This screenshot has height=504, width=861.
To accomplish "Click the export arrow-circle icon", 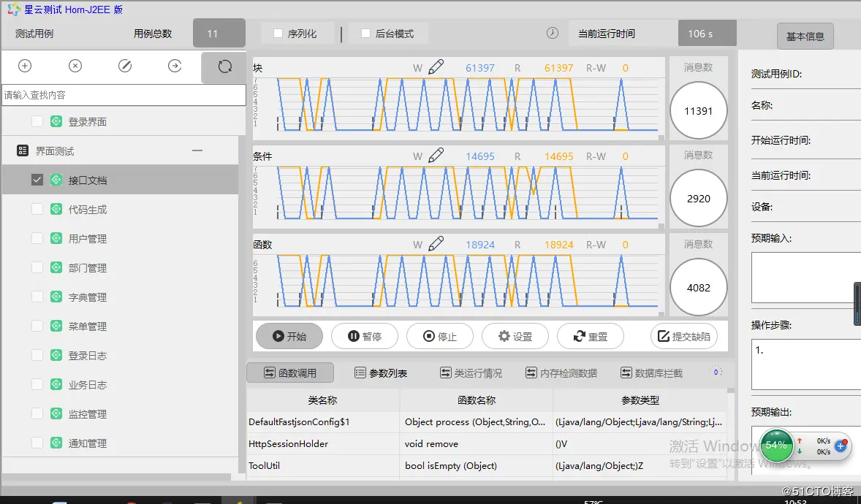I will 175,66.
